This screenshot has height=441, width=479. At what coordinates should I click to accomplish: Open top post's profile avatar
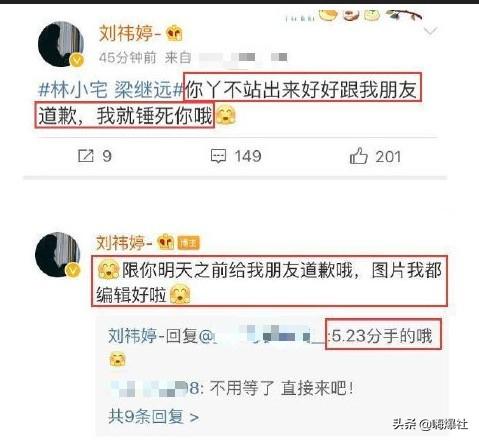pyautogui.click(x=61, y=45)
